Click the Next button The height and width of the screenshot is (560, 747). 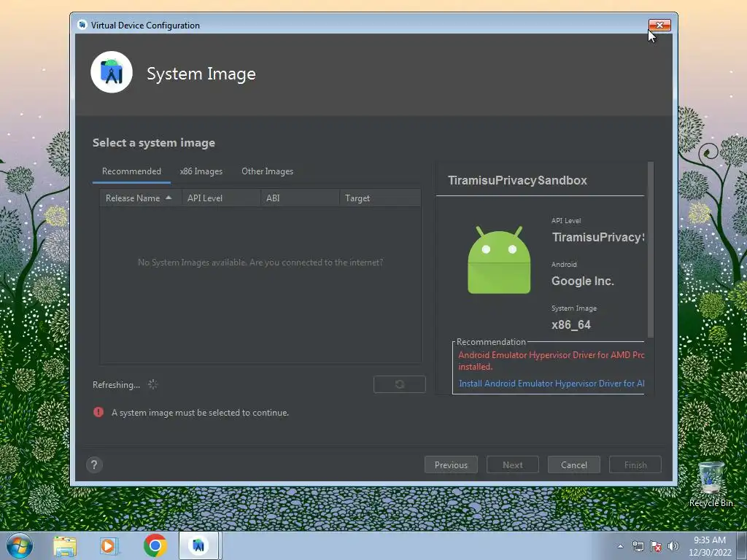[513, 464]
